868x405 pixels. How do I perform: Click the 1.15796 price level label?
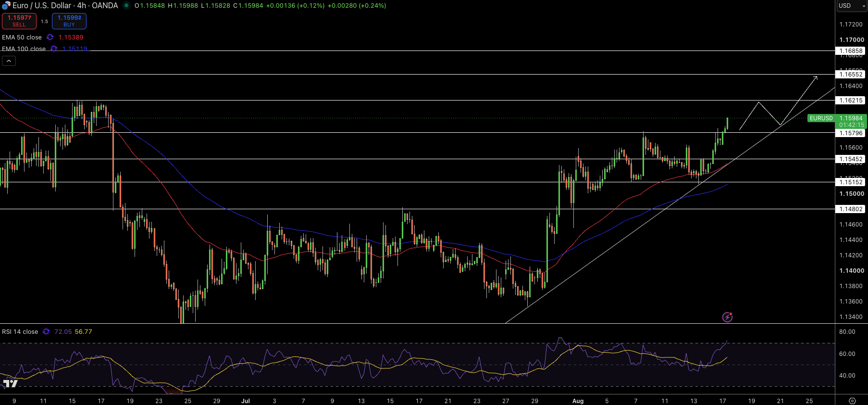click(851, 133)
